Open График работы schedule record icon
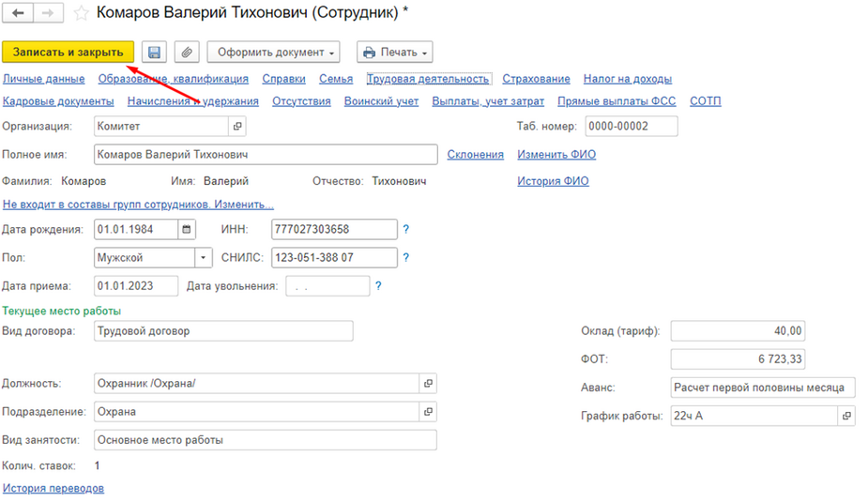868x502 pixels. coord(845,416)
